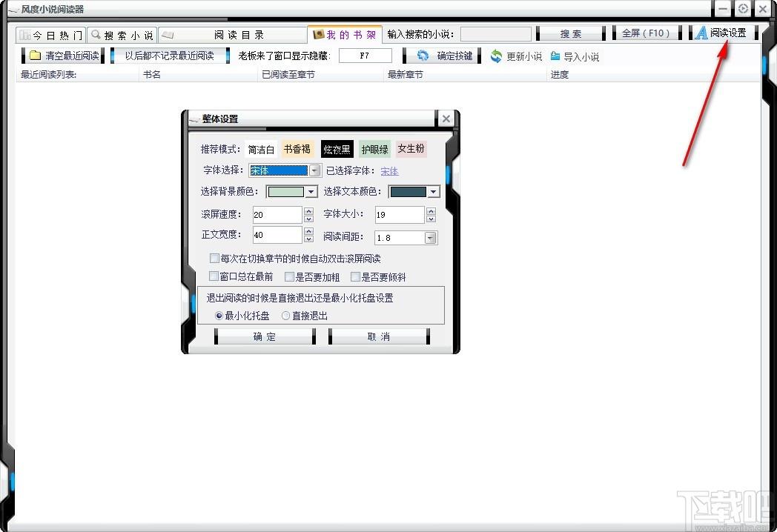Choose the 简洁白 recommended mode
The image size is (777, 532).
261,150
